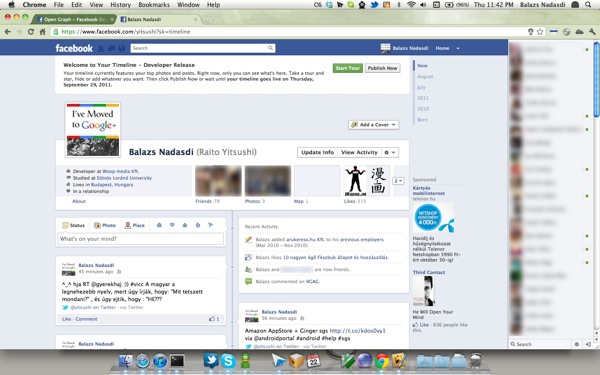Open the messages icon in Facebook header
600x375 pixels.
point(111,49)
